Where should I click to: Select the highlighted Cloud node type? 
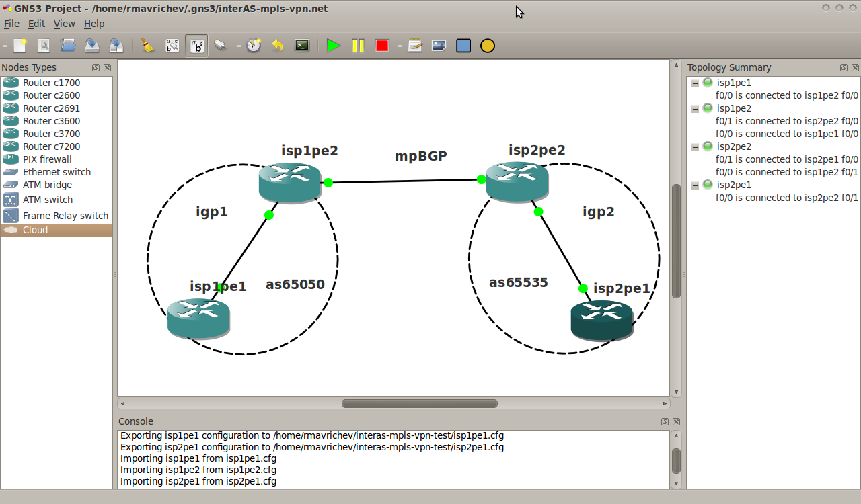pyautogui.click(x=57, y=230)
